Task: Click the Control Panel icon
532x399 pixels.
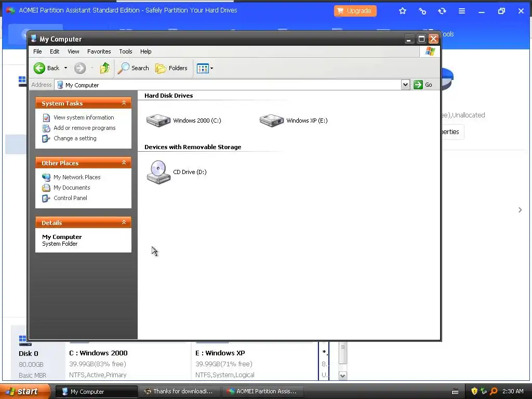Action: click(46, 198)
